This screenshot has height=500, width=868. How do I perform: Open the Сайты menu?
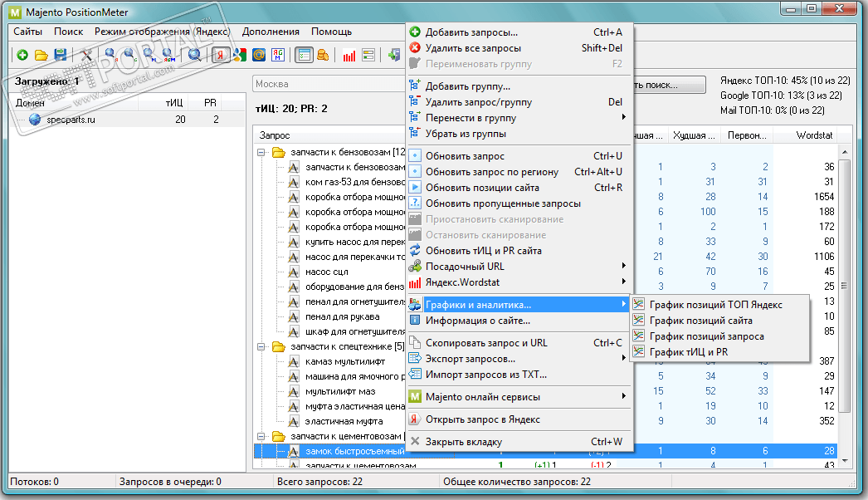tap(27, 32)
